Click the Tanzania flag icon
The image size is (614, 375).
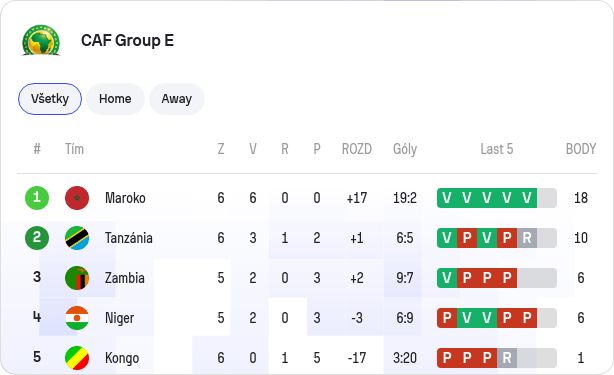point(77,238)
